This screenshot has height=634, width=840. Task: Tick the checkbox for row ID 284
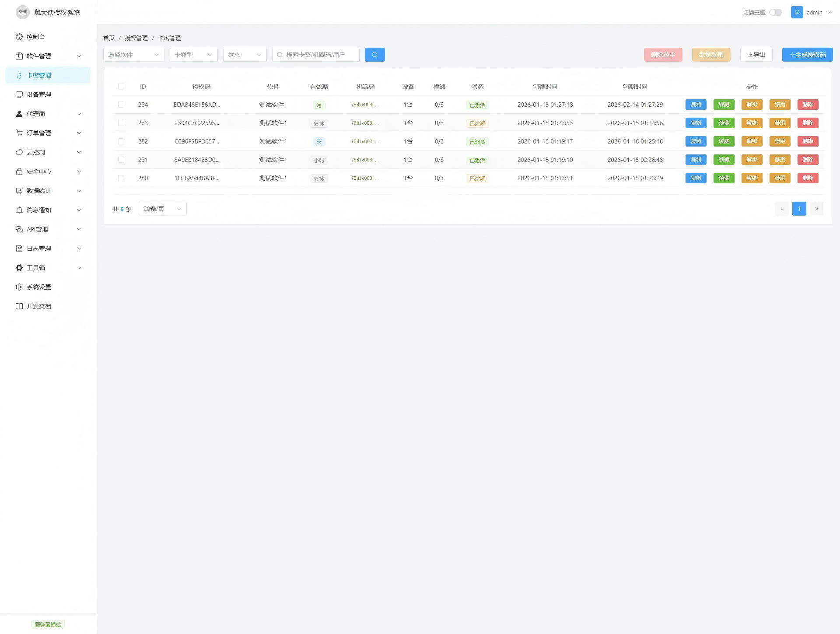121,105
